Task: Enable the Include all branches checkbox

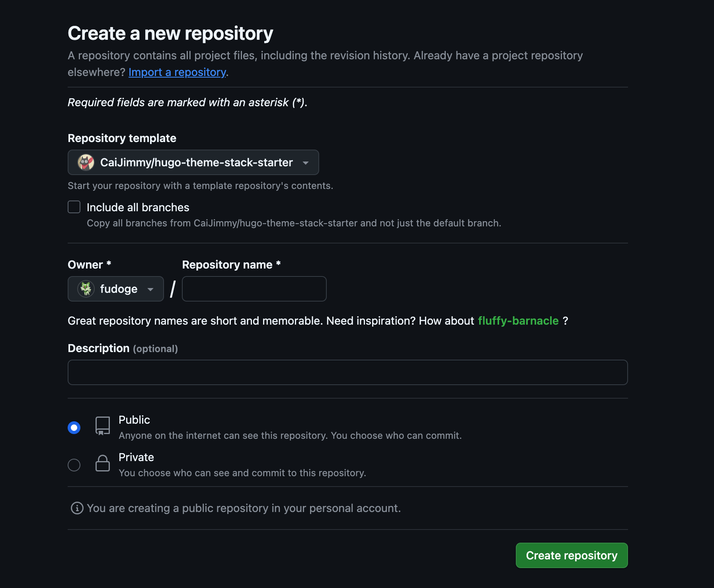Action: coord(74,207)
